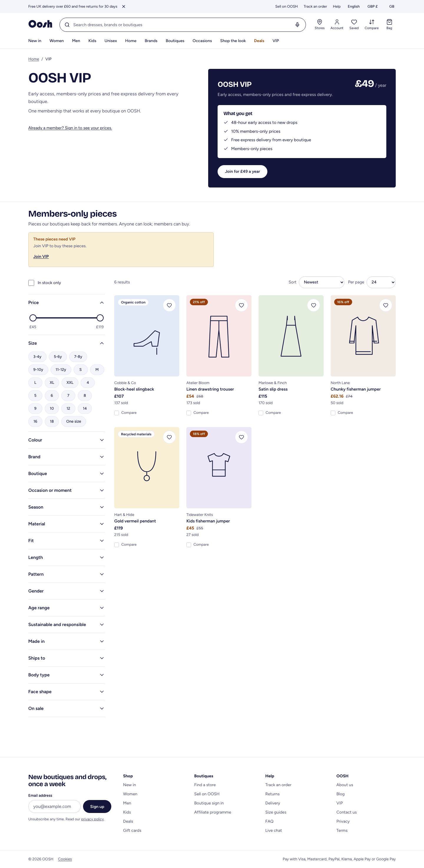Check Compare for Chunky fisherman jumper

(x=333, y=413)
